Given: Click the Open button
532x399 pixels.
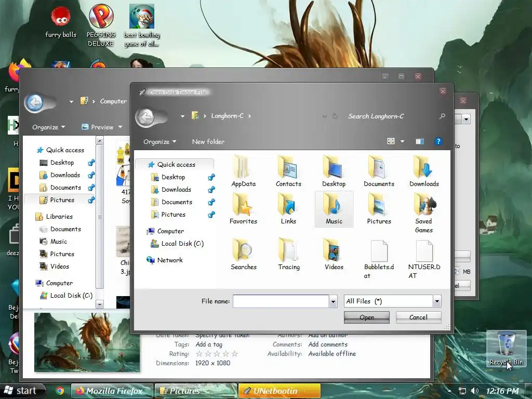Looking at the screenshot, I should point(366,317).
